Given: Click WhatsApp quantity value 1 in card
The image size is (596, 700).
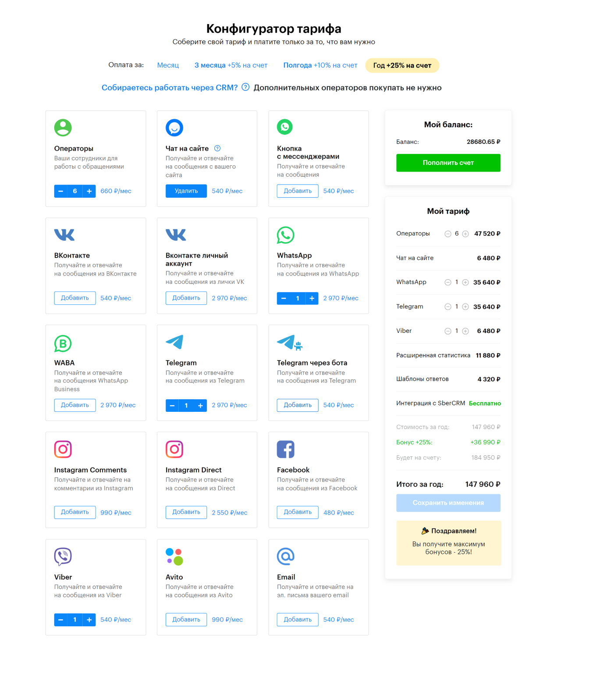Looking at the screenshot, I should click(x=298, y=298).
